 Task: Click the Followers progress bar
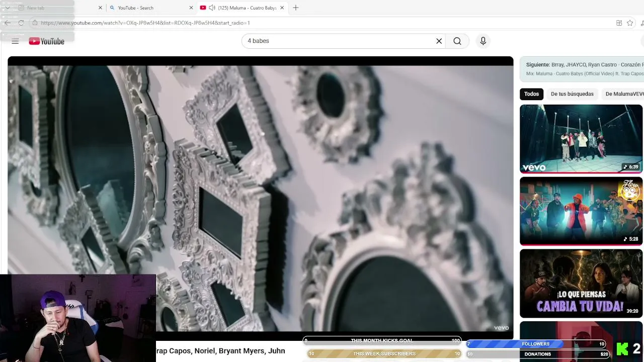click(x=535, y=344)
